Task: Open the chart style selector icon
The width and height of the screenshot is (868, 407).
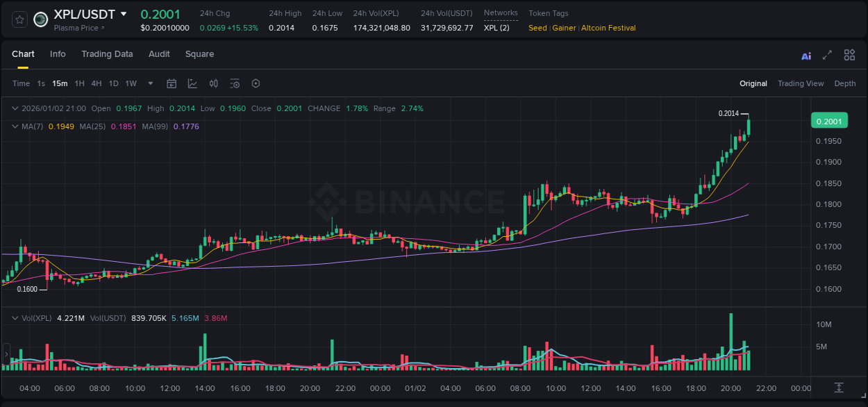Action: point(192,83)
